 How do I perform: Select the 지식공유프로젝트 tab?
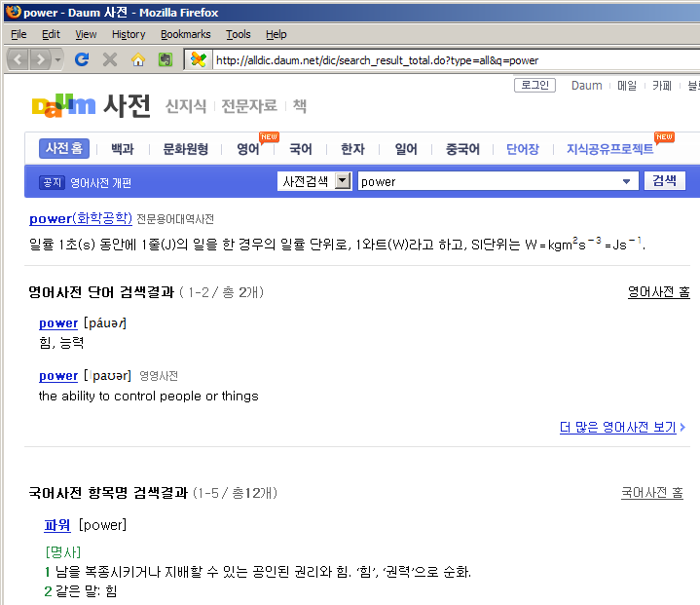[x=609, y=149]
